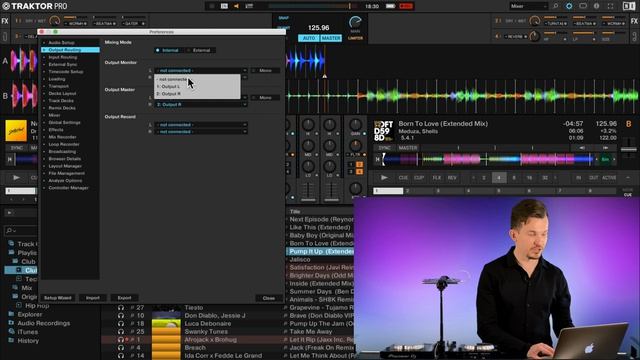The height and width of the screenshot is (360, 640).
Task: Toggle Deck B FLX flux mode
Action: click(437, 178)
